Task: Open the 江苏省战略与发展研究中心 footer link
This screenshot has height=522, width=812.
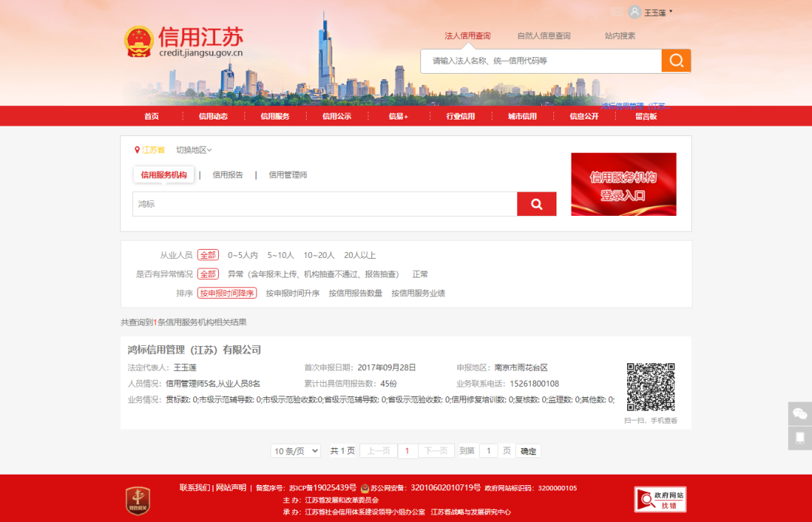Action: tap(471, 512)
